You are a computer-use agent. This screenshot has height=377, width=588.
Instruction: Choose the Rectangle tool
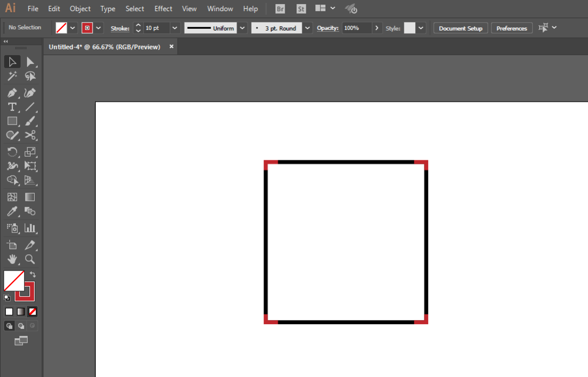(12, 121)
